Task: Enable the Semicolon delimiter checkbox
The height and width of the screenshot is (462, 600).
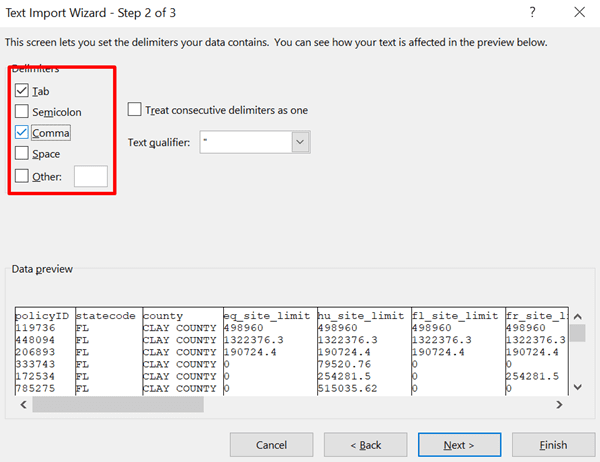Action: (x=22, y=112)
